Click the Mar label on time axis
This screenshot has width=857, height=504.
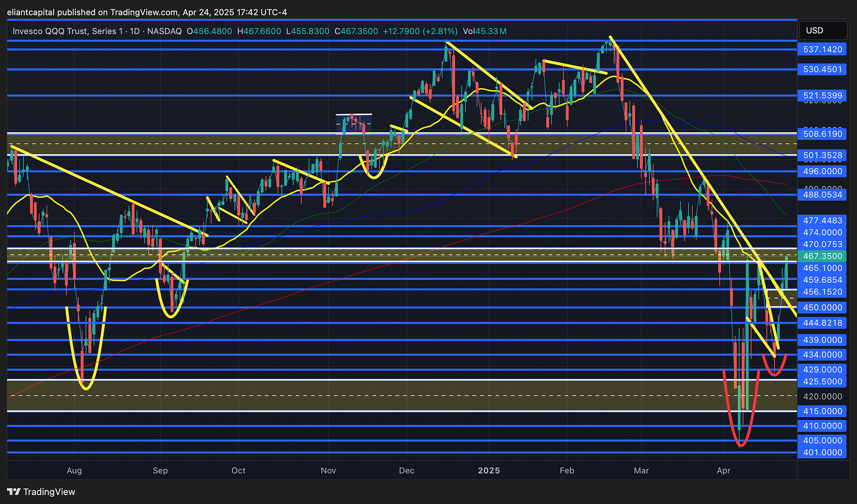tap(642, 471)
